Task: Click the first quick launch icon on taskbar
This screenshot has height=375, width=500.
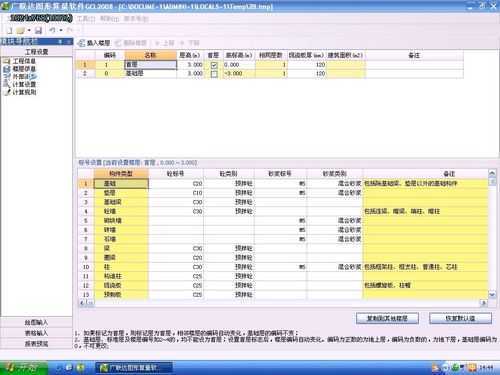Action: pos(59,368)
